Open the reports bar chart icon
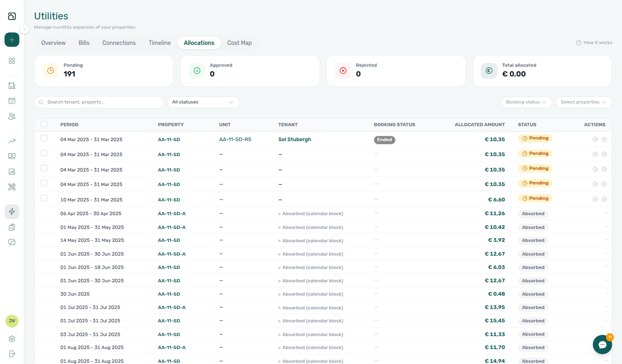The image size is (622, 364). click(12, 171)
